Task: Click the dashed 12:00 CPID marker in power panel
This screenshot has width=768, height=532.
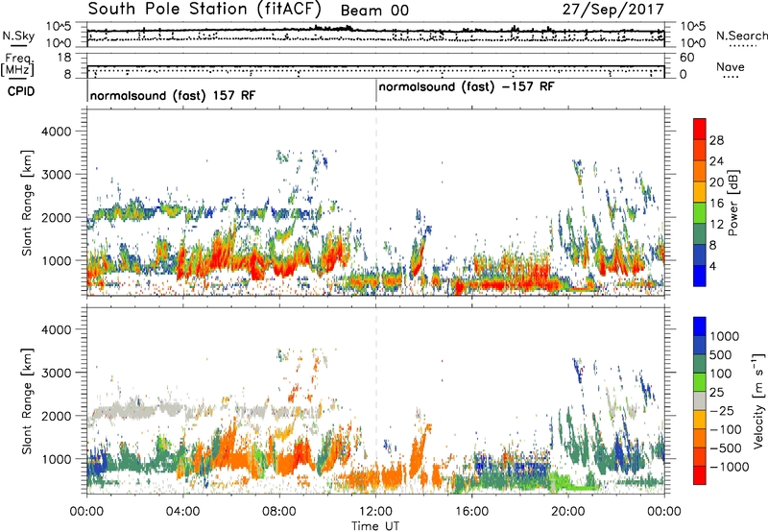Action: pos(376,202)
